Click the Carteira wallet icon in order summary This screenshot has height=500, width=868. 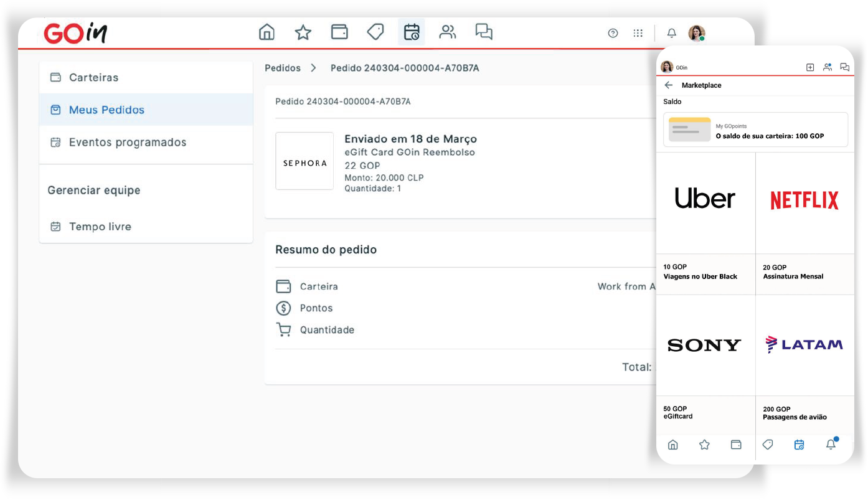pos(283,286)
